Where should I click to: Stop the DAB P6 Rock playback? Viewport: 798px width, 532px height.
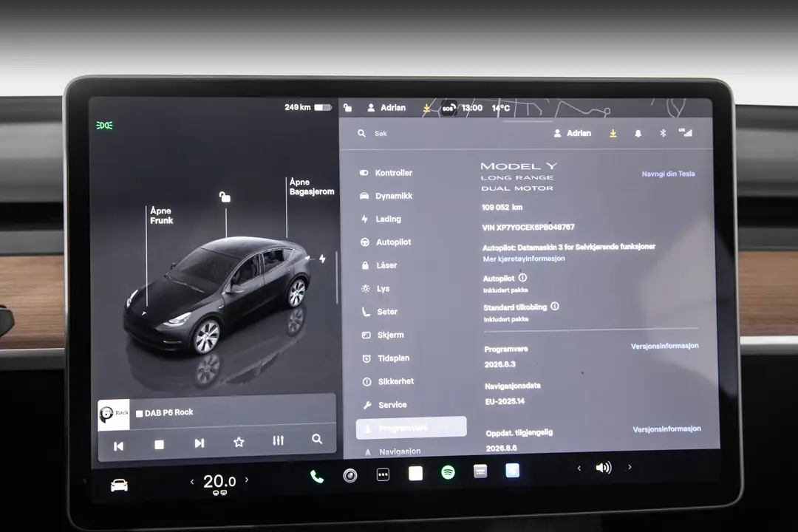coord(160,444)
